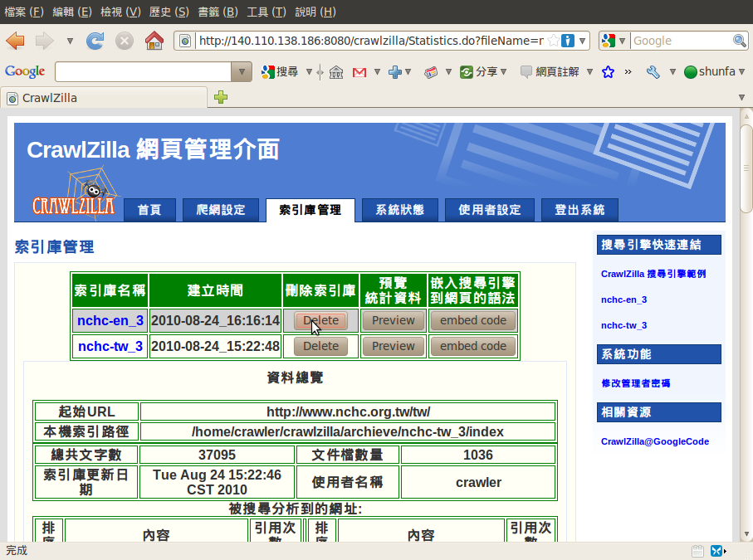Click the blue X icon in status bar
The image size is (753, 560).
tap(716, 550)
